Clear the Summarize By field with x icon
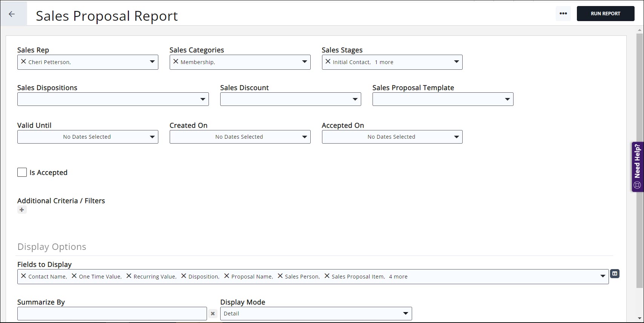The width and height of the screenshot is (644, 323). 213,314
